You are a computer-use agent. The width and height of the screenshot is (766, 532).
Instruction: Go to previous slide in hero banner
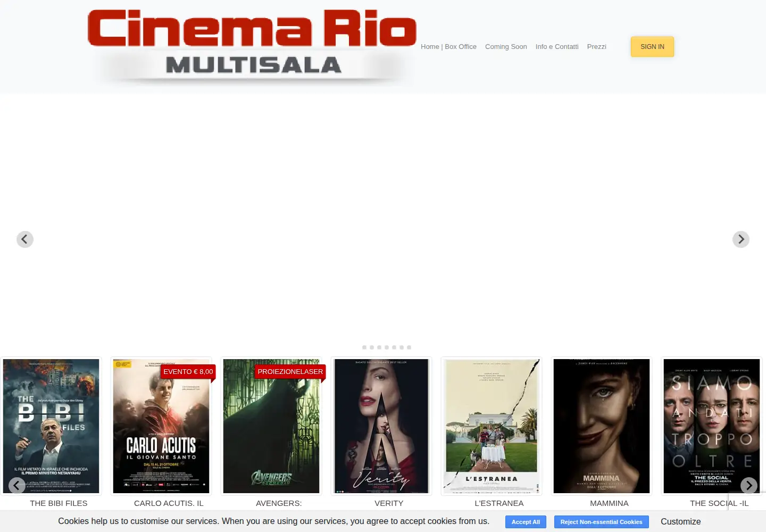pos(25,239)
